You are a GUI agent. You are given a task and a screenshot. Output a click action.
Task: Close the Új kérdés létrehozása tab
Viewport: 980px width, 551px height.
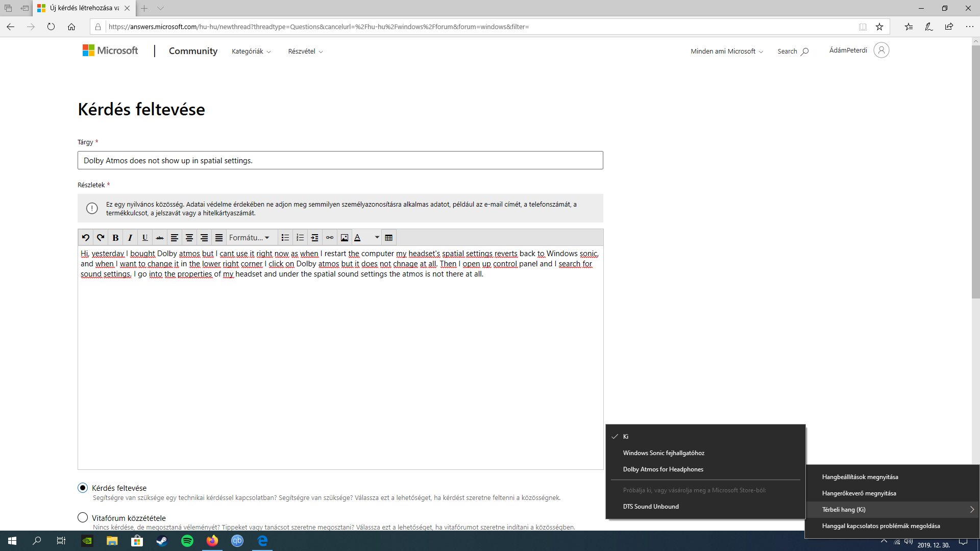tap(127, 8)
